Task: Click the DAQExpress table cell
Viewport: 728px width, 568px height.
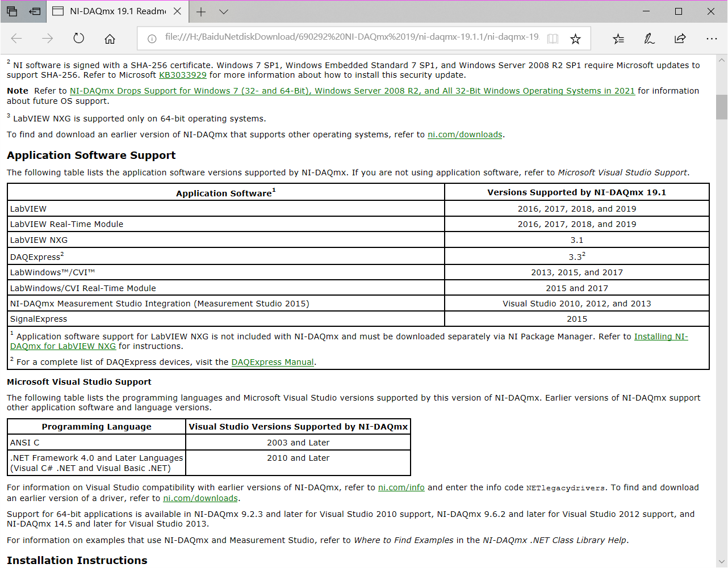Action: point(226,256)
